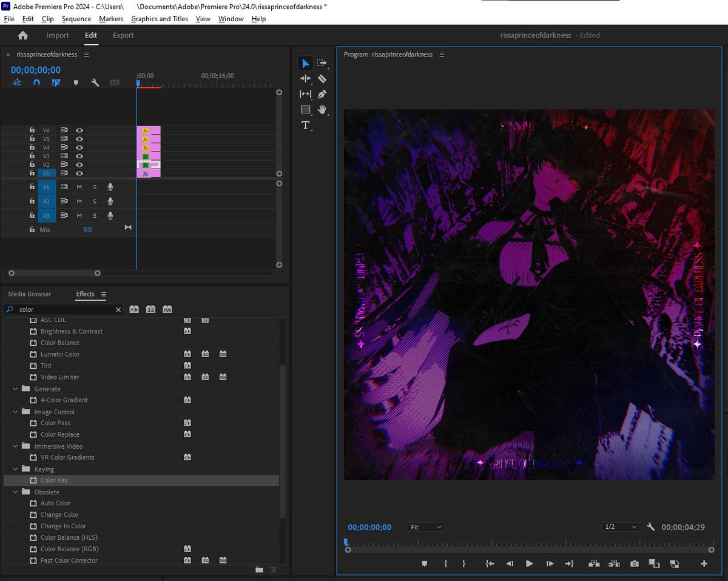Click the Home icon
Screen dimensions: 728x581
(23, 35)
